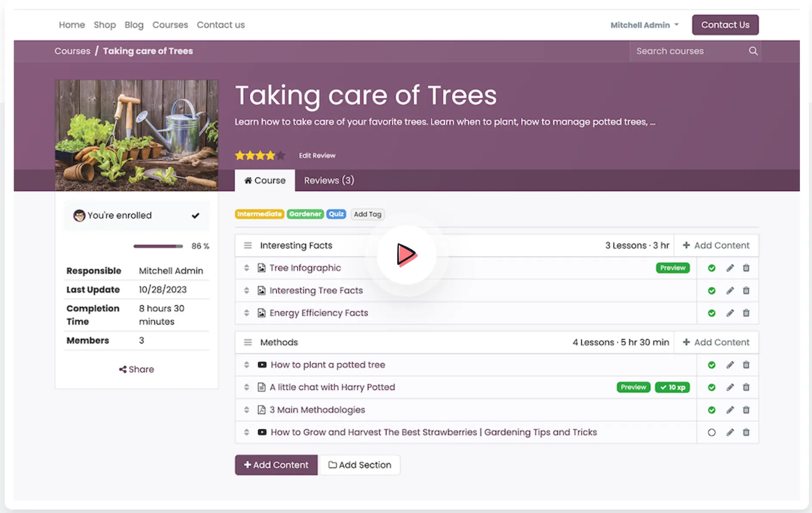Toggle completion of Tree Infographic
This screenshot has width=812, height=513.
tap(712, 268)
